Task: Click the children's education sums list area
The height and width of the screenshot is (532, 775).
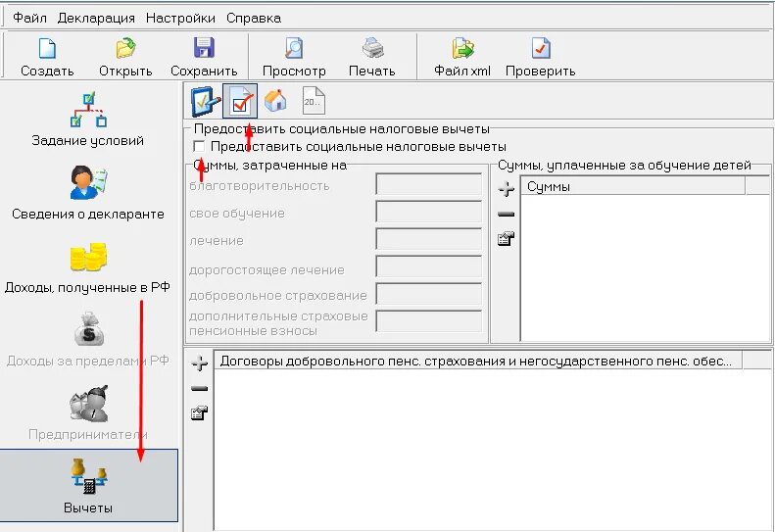Action: click(645, 267)
